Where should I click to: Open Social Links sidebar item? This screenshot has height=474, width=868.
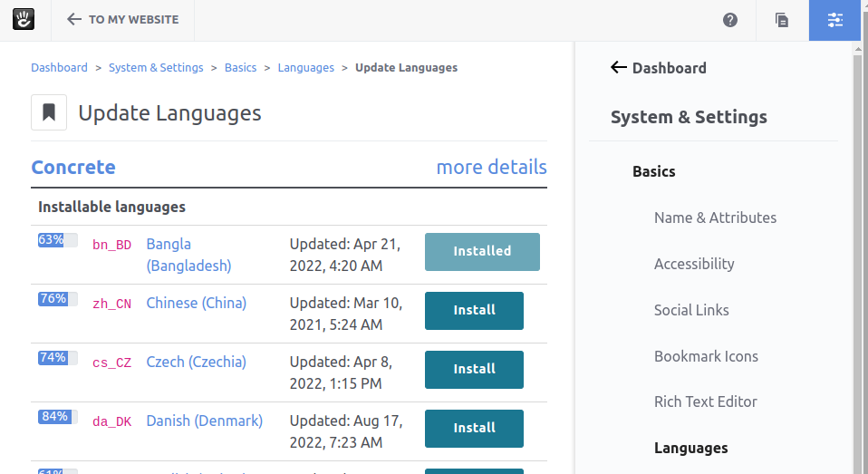tap(691, 310)
